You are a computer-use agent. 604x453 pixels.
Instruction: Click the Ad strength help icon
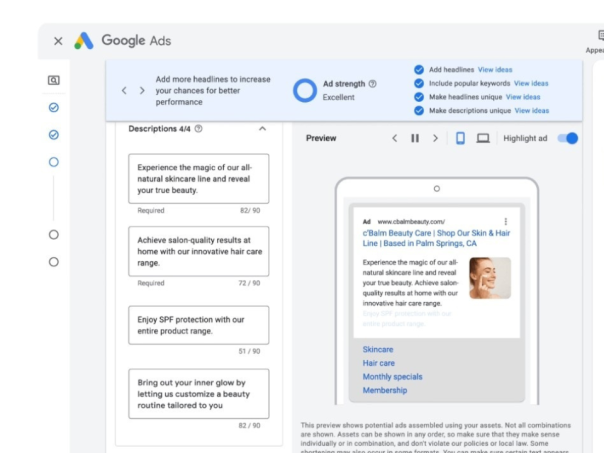click(x=373, y=84)
